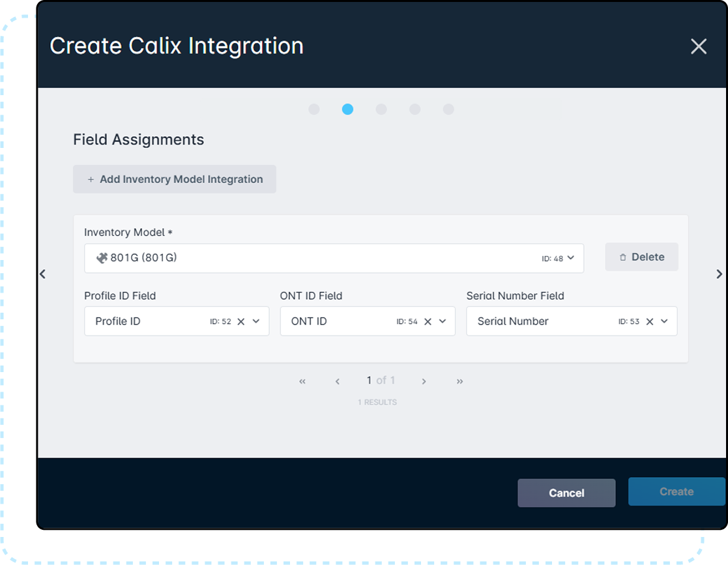Close the Create Calix Integration dialog
728x565 pixels.
pos(698,46)
